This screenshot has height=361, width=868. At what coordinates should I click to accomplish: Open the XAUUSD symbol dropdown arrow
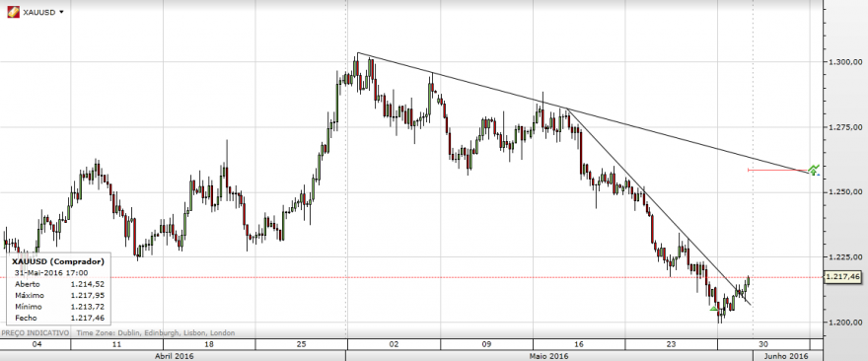coord(61,12)
